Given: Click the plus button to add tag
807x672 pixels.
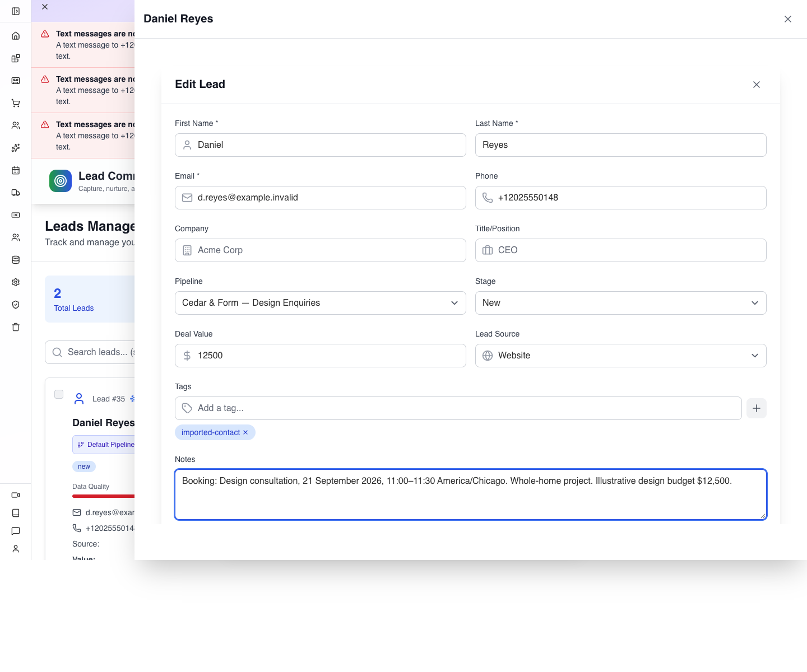Looking at the screenshot, I should (x=757, y=408).
